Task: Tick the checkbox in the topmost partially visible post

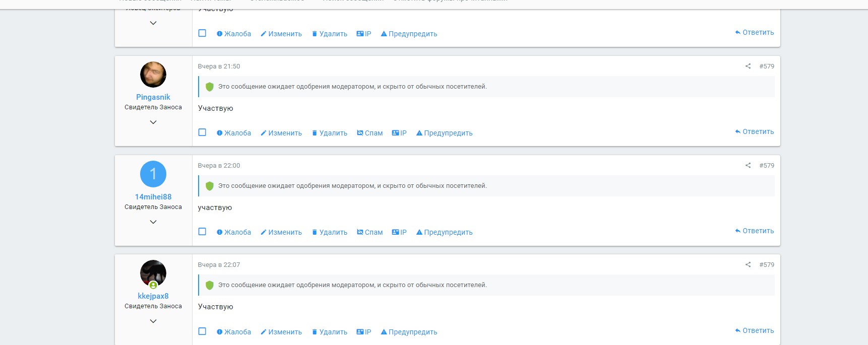Action: [x=202, y=33]
